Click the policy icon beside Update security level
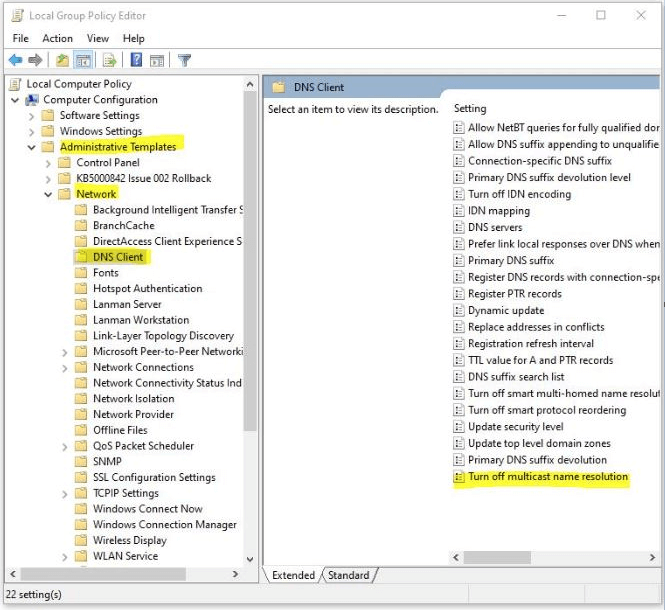The height and width of the screenshot is (610, 665). point(458,427)
